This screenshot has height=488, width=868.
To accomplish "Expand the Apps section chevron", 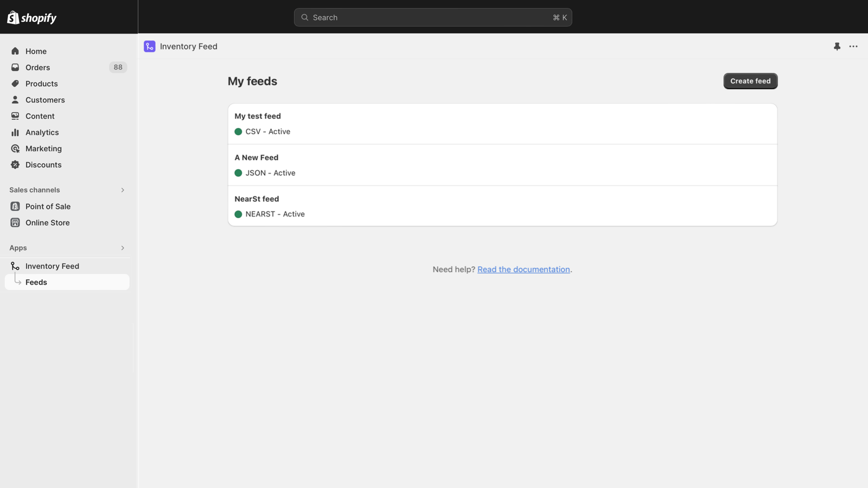I will pos(123,248).
